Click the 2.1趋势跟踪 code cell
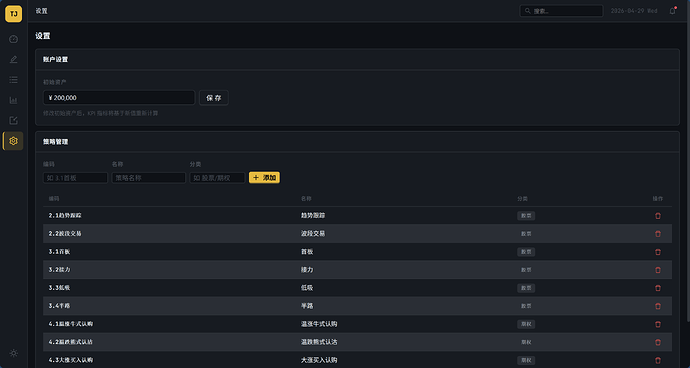The image size is (690, 368). pos(65,216)
